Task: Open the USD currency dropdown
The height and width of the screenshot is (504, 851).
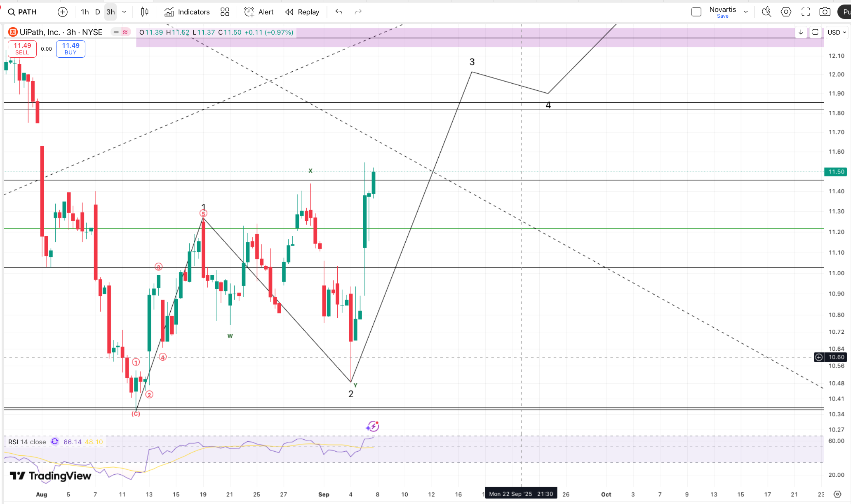Action: coord(837,32)
